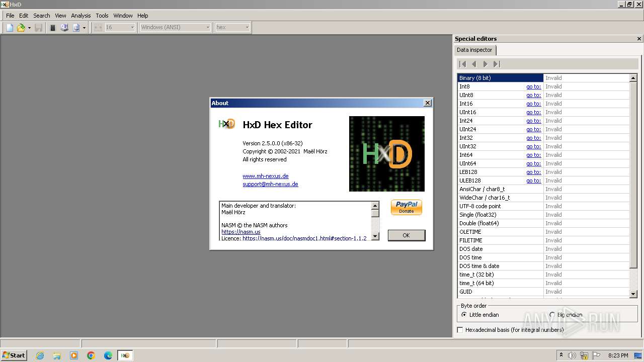This screenshot has height=362, width=644.
Task: Open the bytes per row dropdown showing 16
Action: point(120,27)
